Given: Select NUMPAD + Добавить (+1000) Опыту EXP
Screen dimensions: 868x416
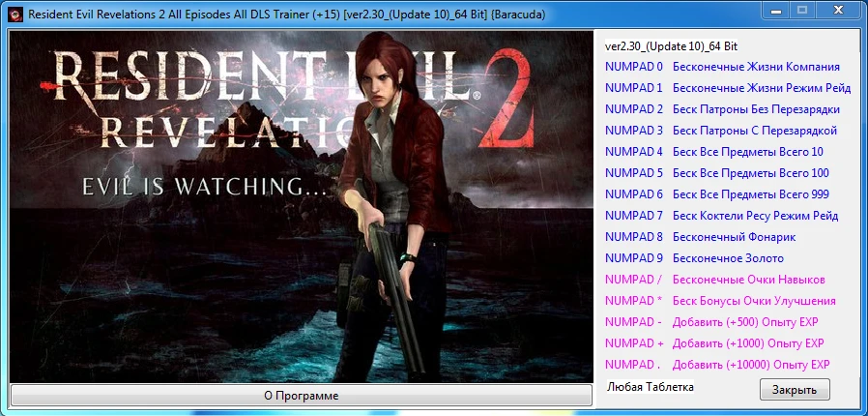Looking at the screenshot, I should tap(714, 343).
